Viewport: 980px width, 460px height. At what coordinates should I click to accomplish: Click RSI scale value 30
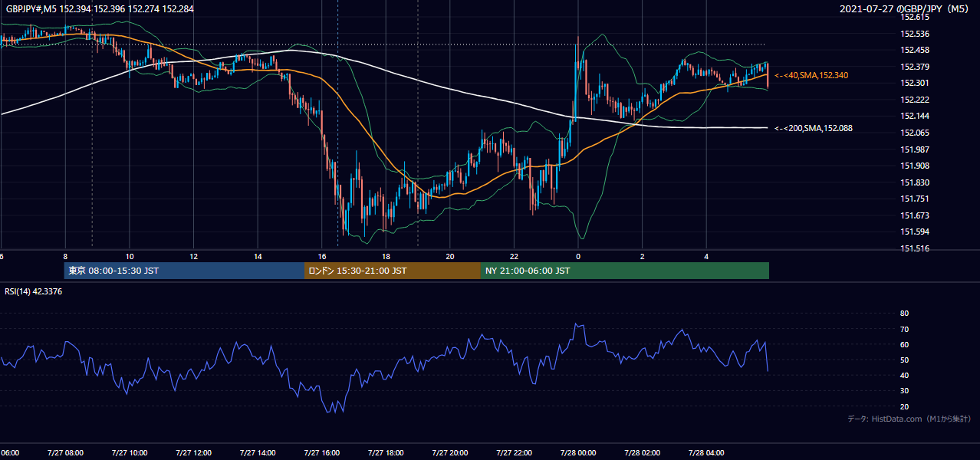[x=904, y=391]
